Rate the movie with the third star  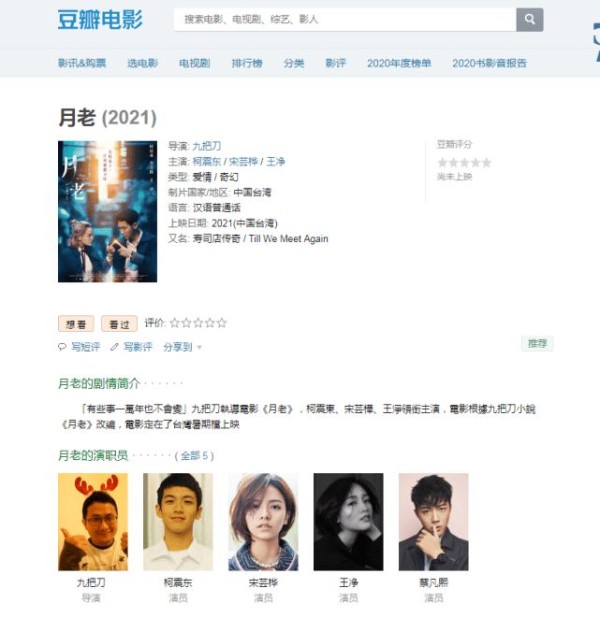pos(198,323)
